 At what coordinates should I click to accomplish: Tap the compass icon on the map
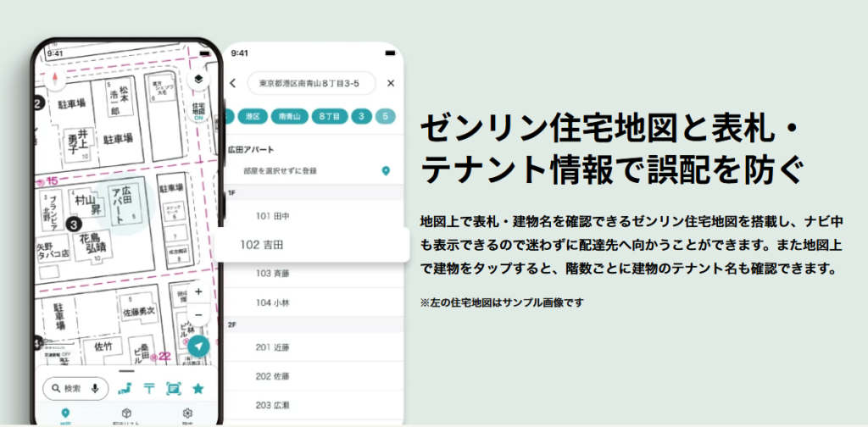[x=54, y=79]
